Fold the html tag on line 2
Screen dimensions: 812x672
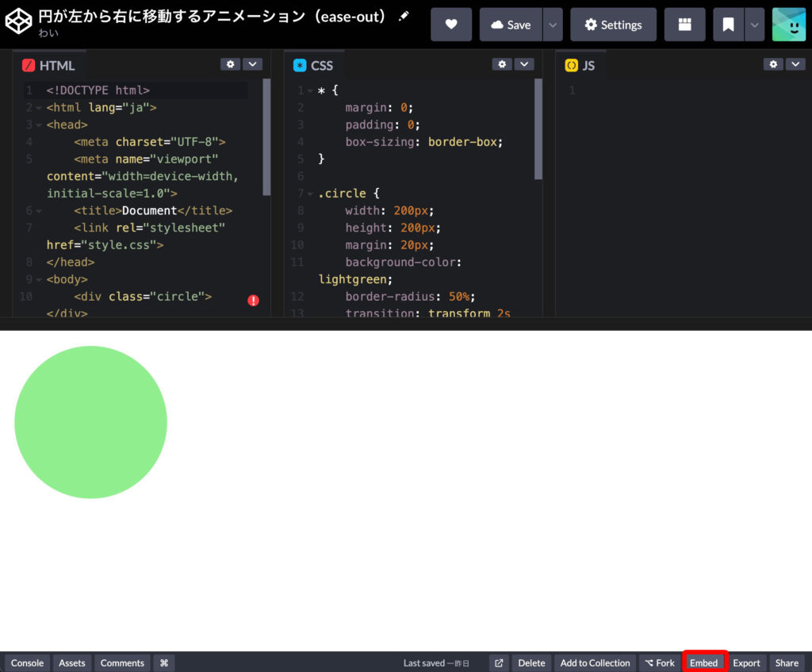[x=39, y=108]
